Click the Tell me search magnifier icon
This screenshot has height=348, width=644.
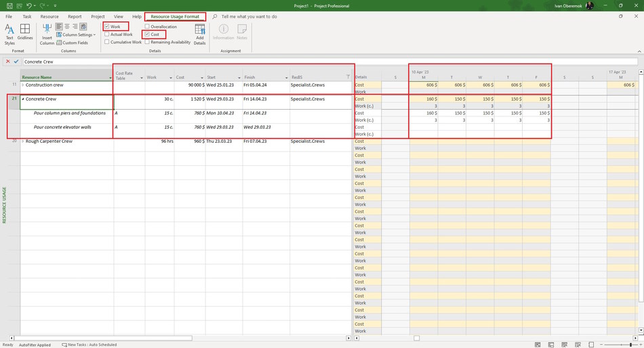[x=215, y=16]
